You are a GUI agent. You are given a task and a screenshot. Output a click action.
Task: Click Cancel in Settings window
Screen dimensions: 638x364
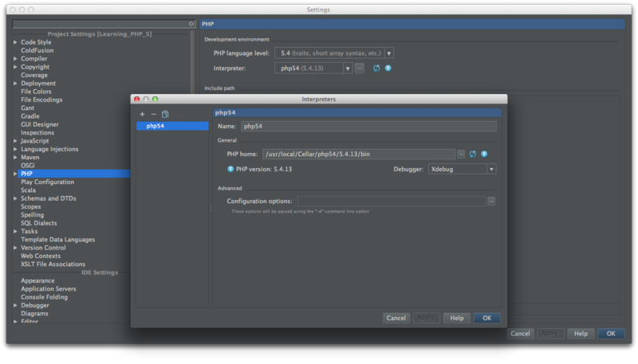click(520, 334)
